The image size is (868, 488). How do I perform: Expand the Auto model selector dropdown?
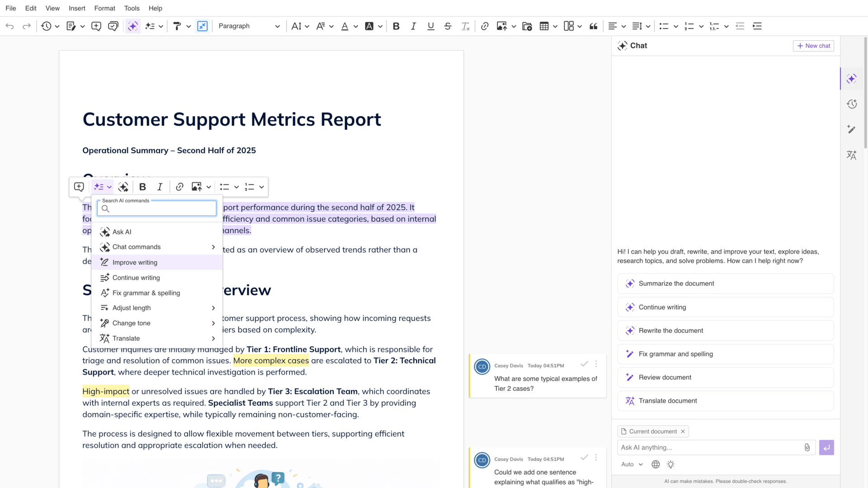632,464
